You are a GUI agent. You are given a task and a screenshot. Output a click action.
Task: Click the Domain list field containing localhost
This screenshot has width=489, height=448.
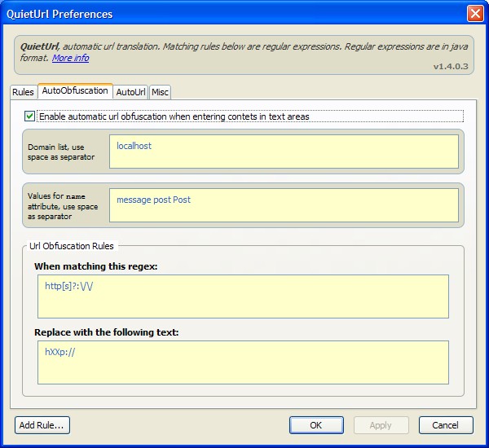pos(284,152)
